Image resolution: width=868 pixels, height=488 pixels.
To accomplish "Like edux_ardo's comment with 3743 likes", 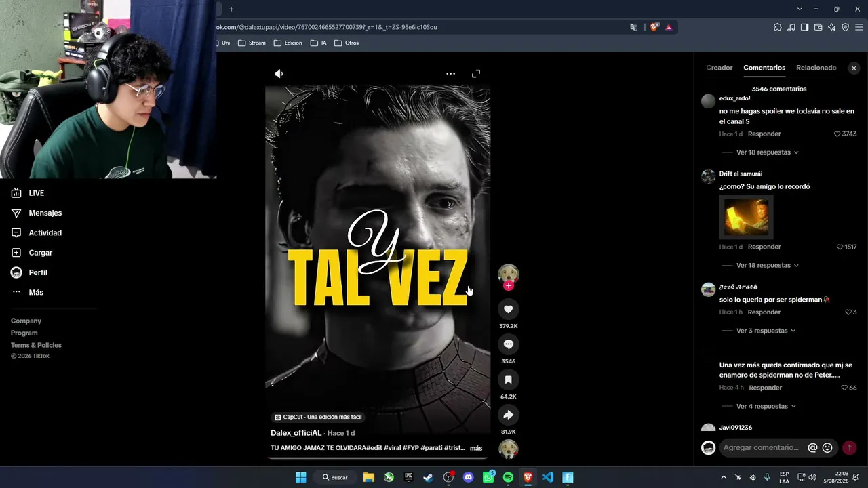I will [837, 134].
